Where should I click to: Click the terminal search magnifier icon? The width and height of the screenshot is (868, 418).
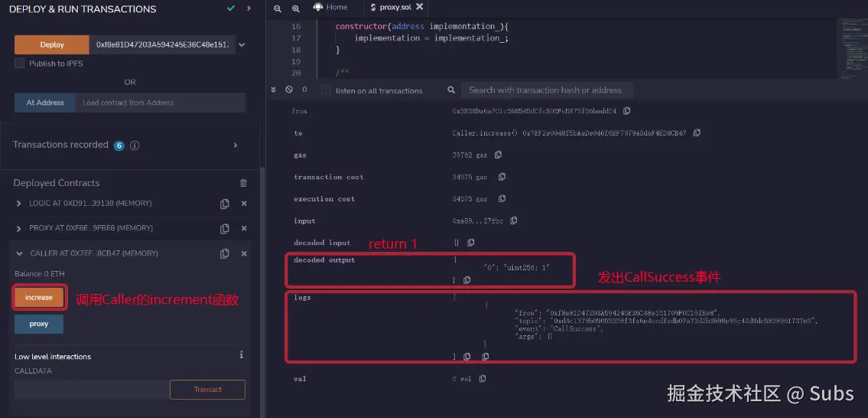tap(451, 90)
